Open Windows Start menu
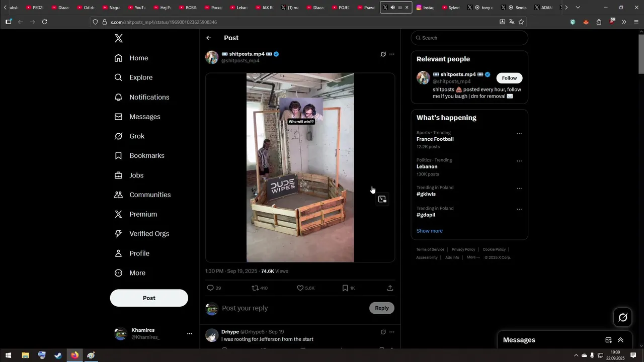The width and height of the screenshot is (644, 362). (9, 355)
